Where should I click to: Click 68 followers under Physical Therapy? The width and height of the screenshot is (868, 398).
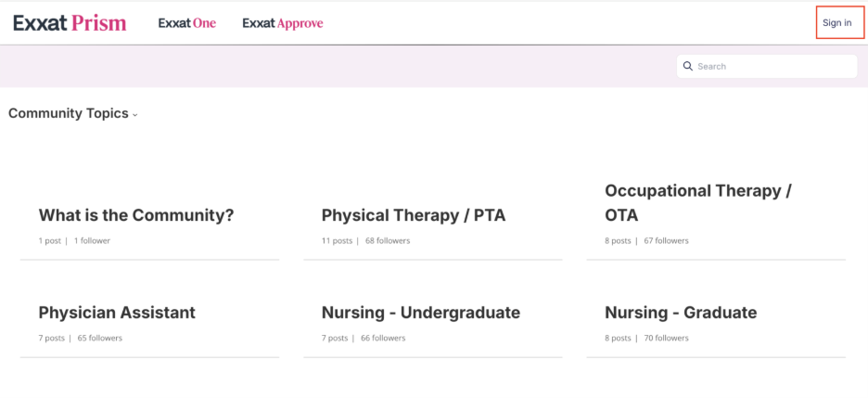388,241
